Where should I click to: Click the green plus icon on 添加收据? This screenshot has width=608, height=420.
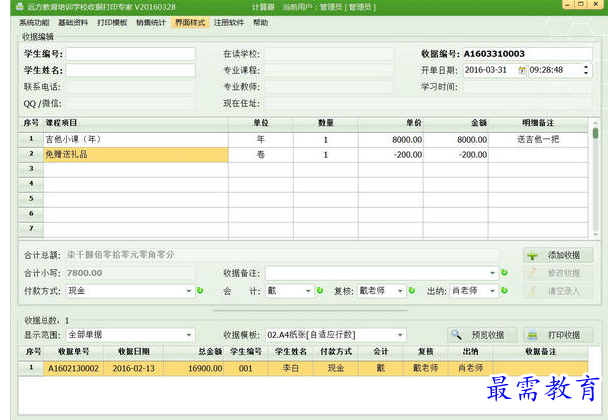click(532, 256)
